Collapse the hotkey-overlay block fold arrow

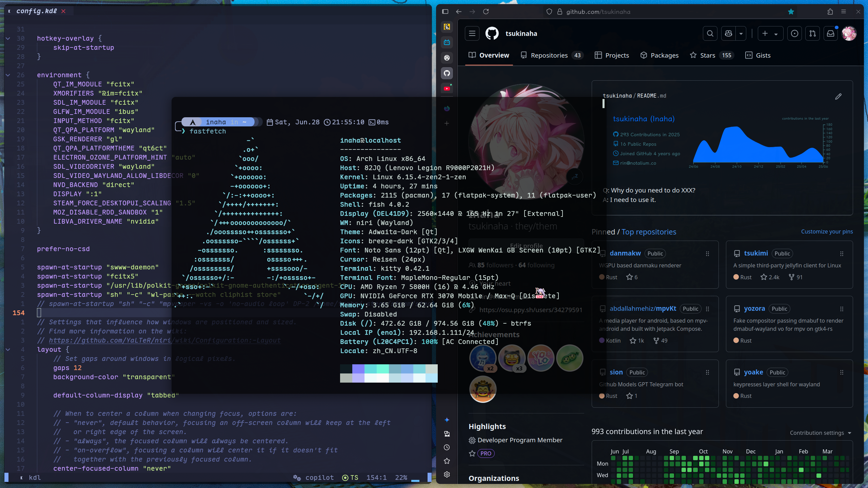click(x=8, y=39)
